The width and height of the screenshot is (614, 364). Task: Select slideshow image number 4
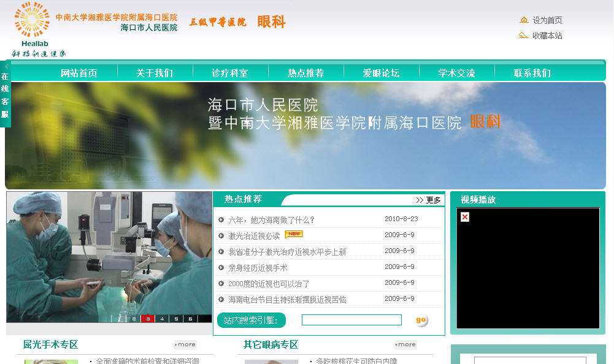click(162, 319)
